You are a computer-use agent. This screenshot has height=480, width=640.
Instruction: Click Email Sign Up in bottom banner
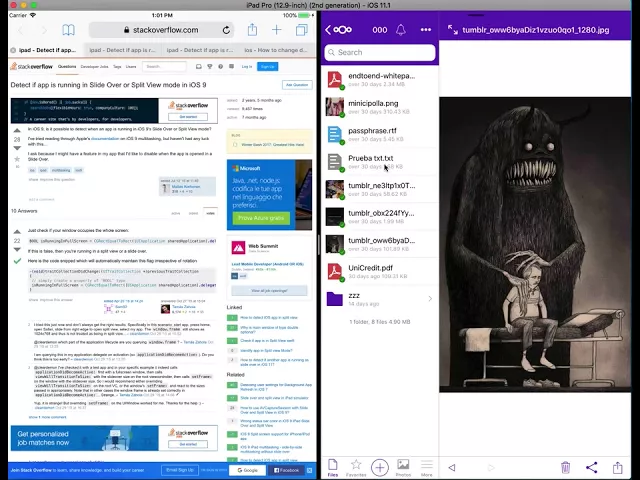point(180,470)
